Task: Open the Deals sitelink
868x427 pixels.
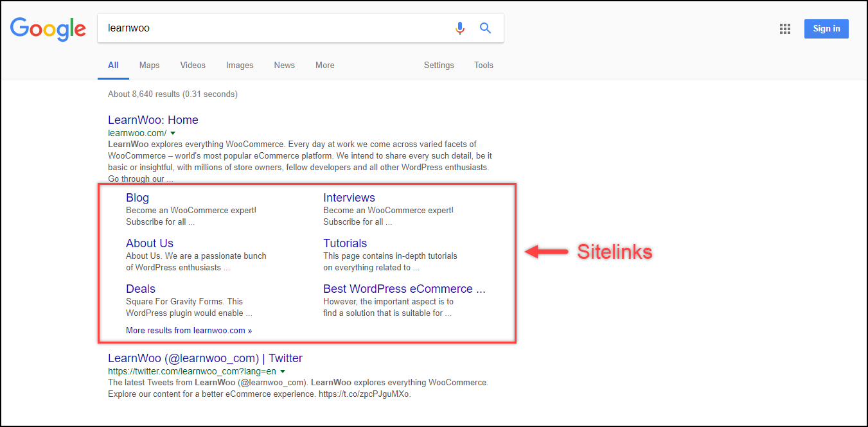Action: click(x=141, y=289)
